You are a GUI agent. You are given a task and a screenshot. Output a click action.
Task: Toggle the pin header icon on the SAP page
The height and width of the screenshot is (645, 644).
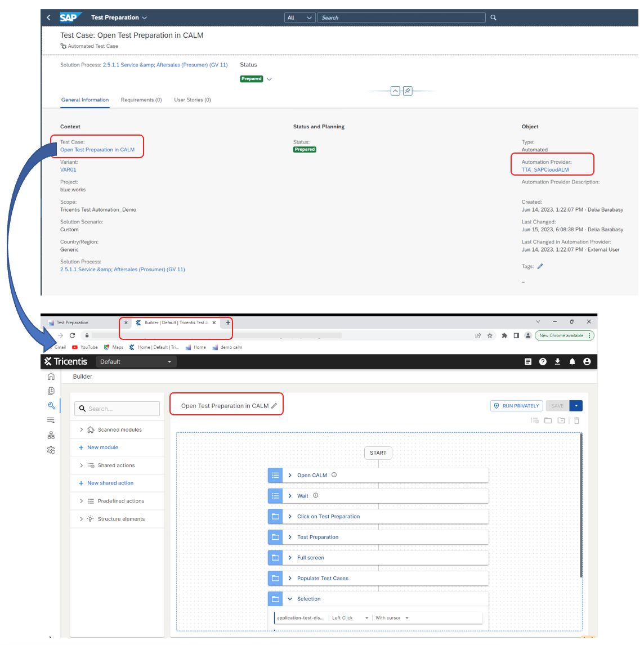point(407,90)
